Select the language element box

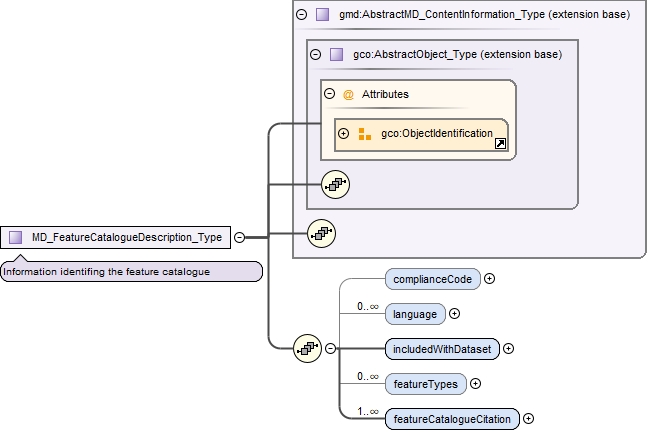414,314
